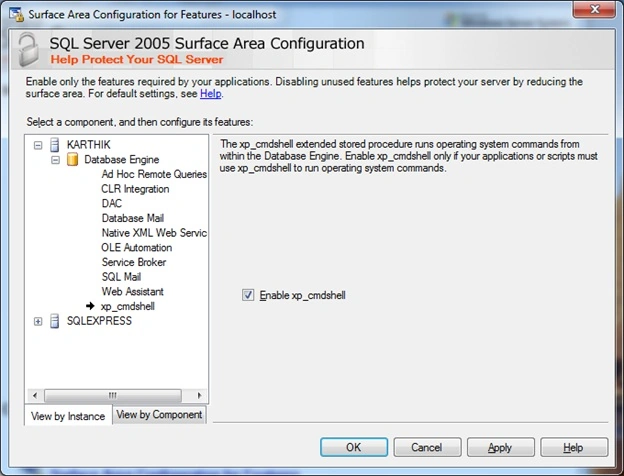Close the Surface Area Configuration window
Image resolution: width=624 pixels, height=476 pixels.
[x=594, y=10]
